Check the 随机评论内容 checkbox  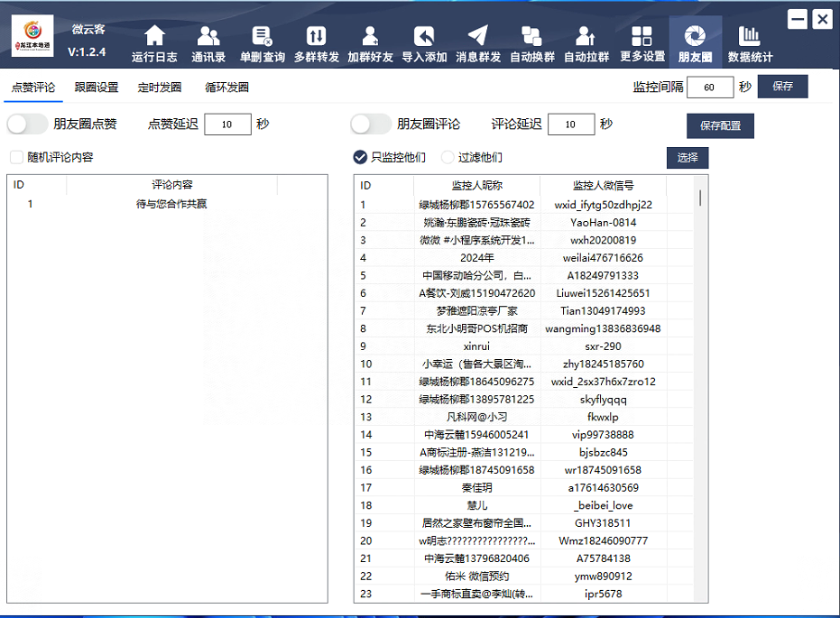(15, 157)
